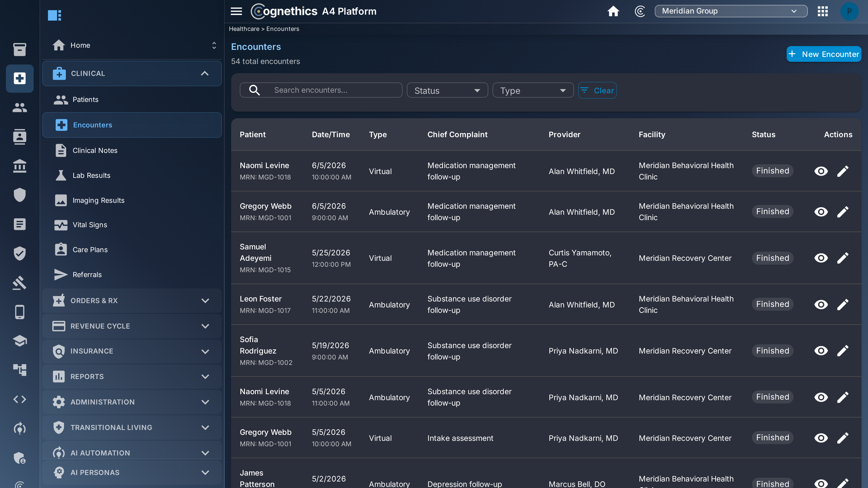Click the Cognethics swirl icon in the top bar

click(640, 11)
